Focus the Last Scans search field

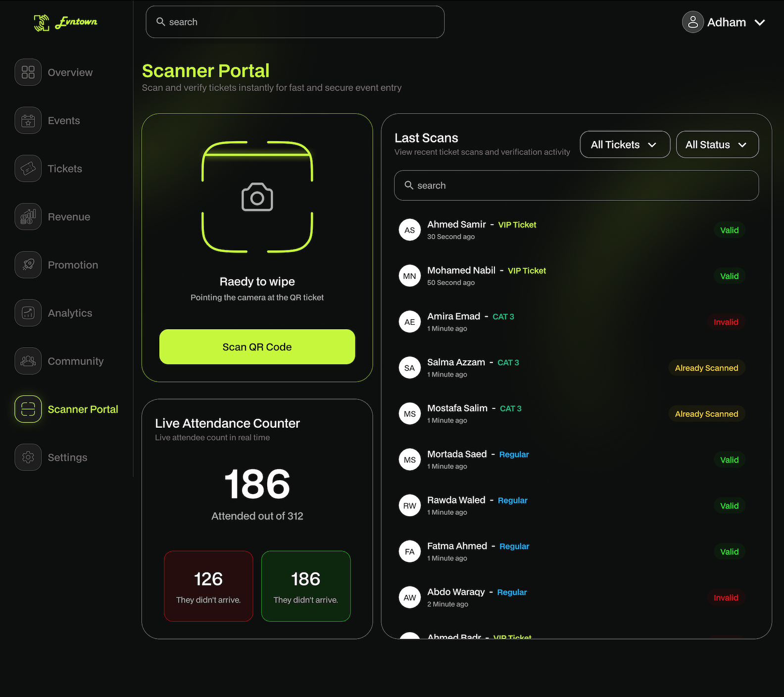coord(576,186)
